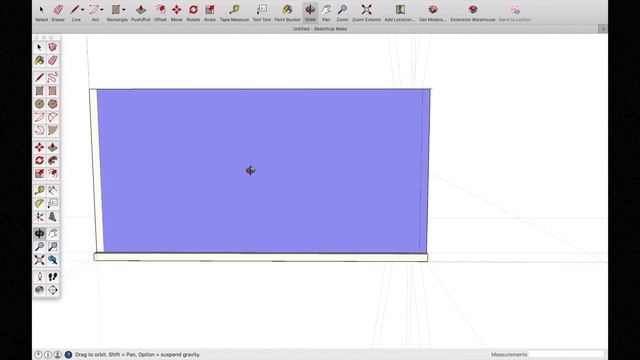Click the Send to LayOut toolbar button
This screenshot has width=640, height=360.
tap(515, 13)
